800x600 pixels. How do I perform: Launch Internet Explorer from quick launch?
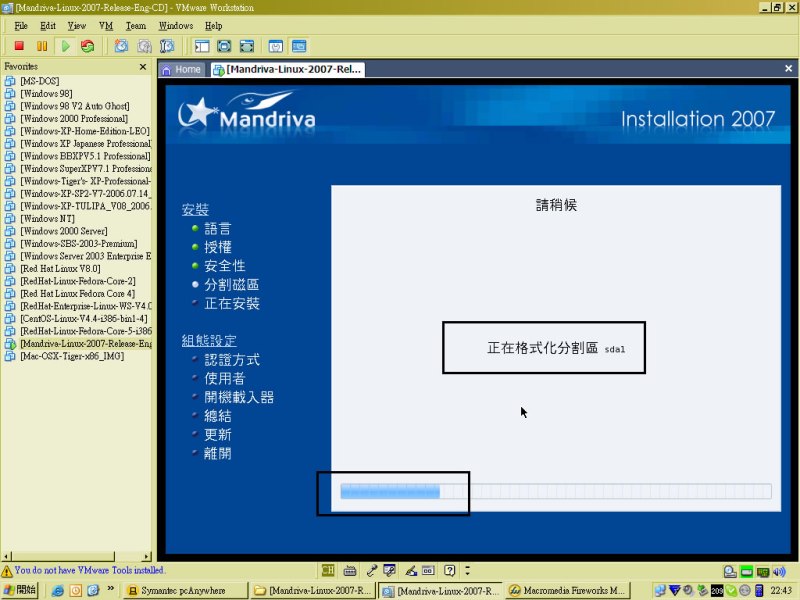pyautogui.click(x=58, y=590)
